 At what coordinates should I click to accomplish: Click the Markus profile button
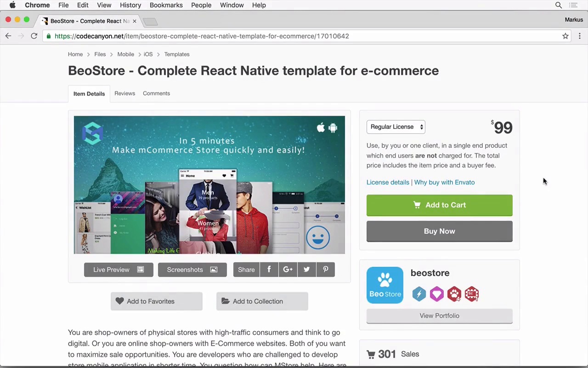point(574,20)
